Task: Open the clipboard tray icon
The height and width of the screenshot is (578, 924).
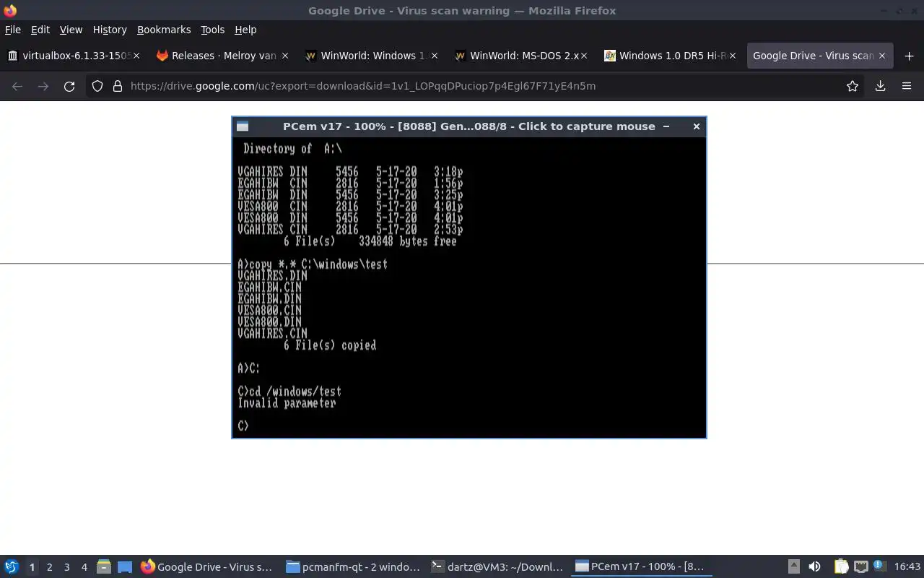Action: pos(841,567)
